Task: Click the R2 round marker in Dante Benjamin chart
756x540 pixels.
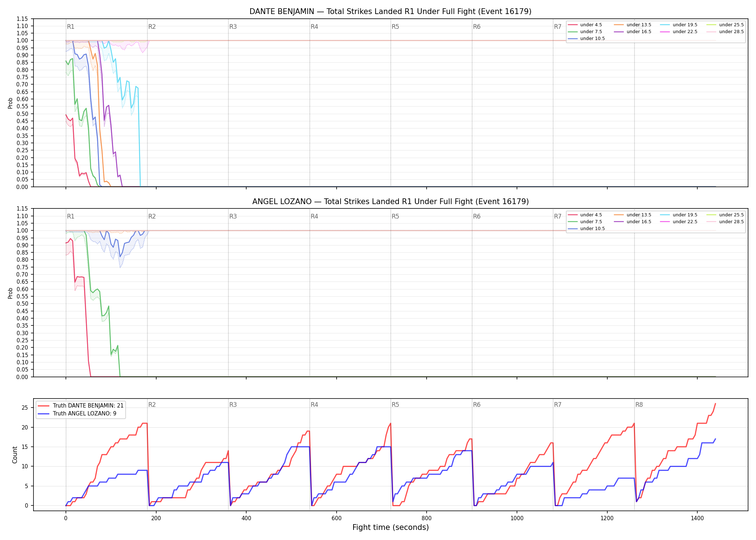Action: [152, 27]
